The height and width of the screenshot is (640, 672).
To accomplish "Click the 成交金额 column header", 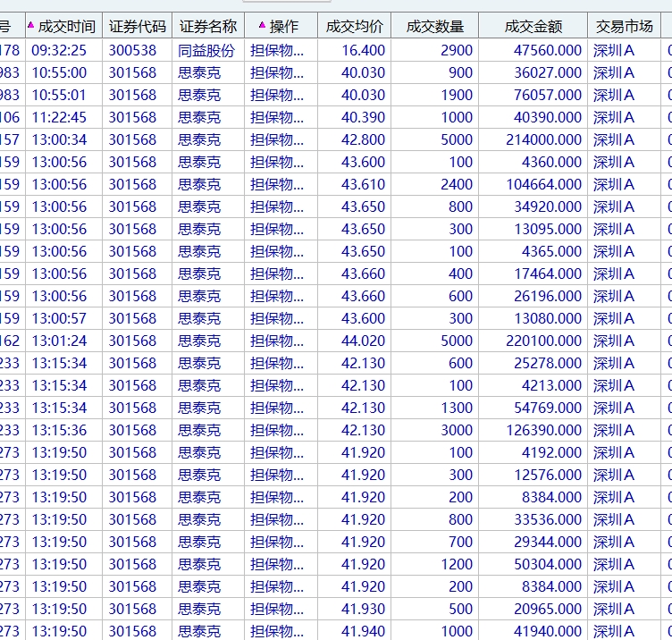I will pyautogui.click(x=533, y=27).
